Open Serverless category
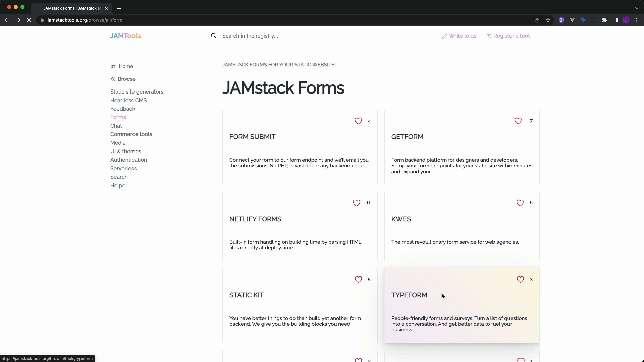Image resolution: width=644 pixels, height=362 pixels. pos(123,168)
